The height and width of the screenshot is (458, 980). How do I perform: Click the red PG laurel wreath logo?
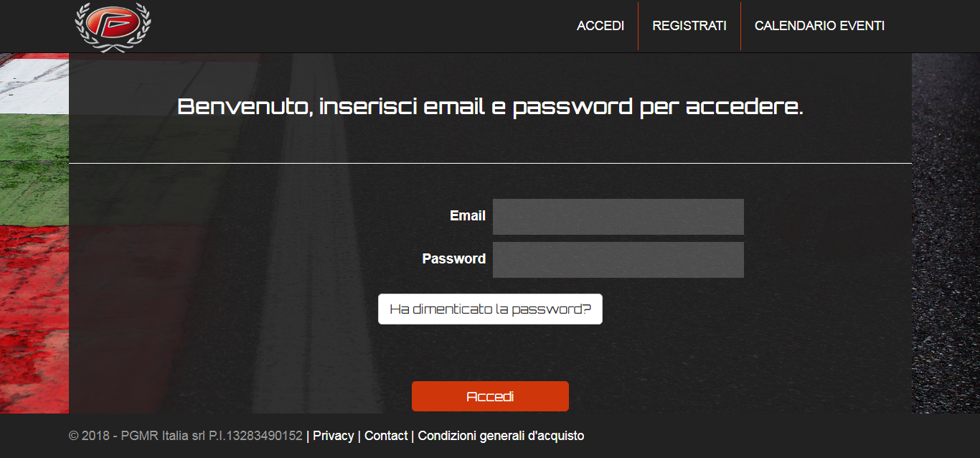(113, 26)
